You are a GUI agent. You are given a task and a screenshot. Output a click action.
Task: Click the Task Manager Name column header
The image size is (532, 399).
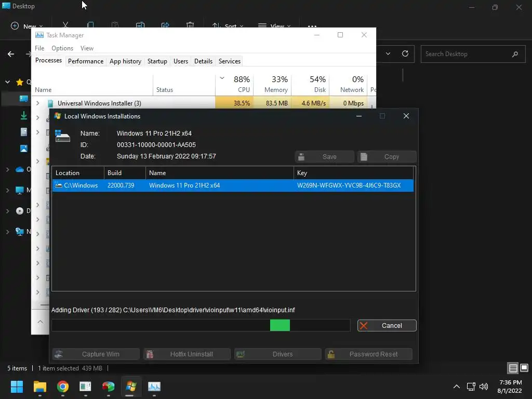92,84
